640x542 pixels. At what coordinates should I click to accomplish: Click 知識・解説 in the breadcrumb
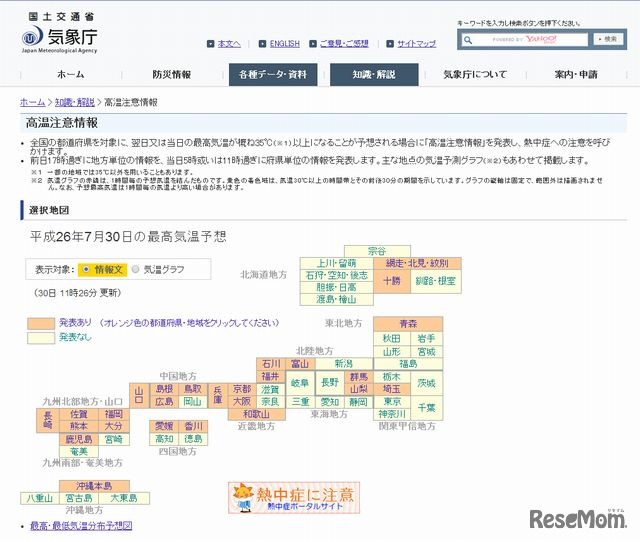(75, 102)
